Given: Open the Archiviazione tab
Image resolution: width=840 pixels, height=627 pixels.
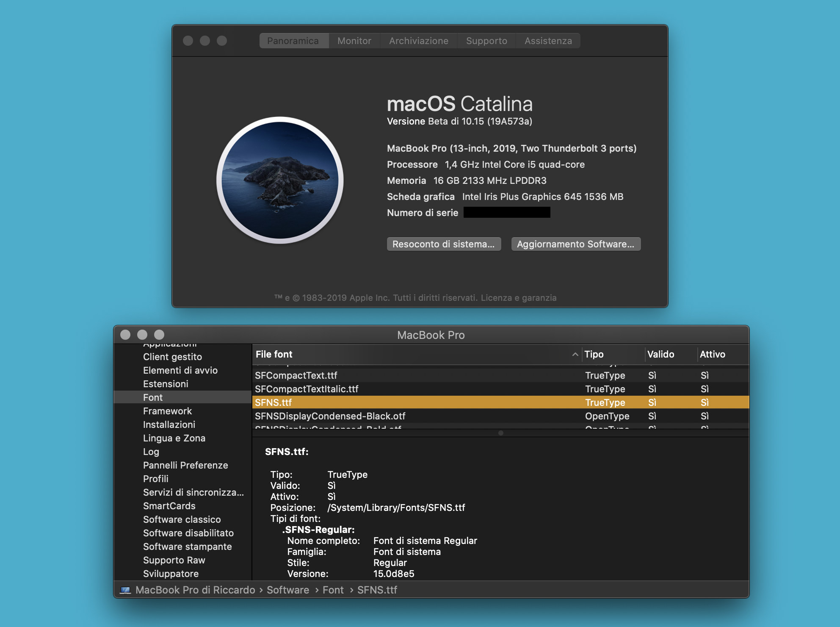Looking at the screenshot, I should 418,41.
